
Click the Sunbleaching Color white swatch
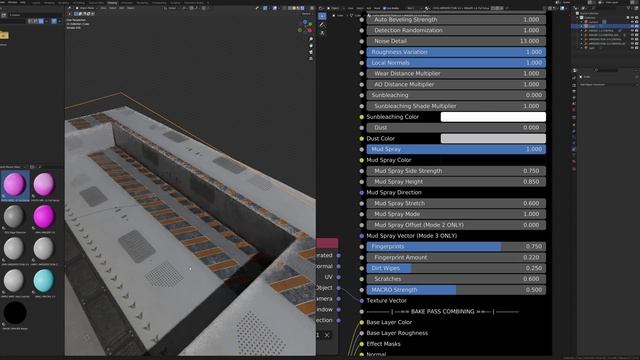pyautogui.click(x=493, y=117)
